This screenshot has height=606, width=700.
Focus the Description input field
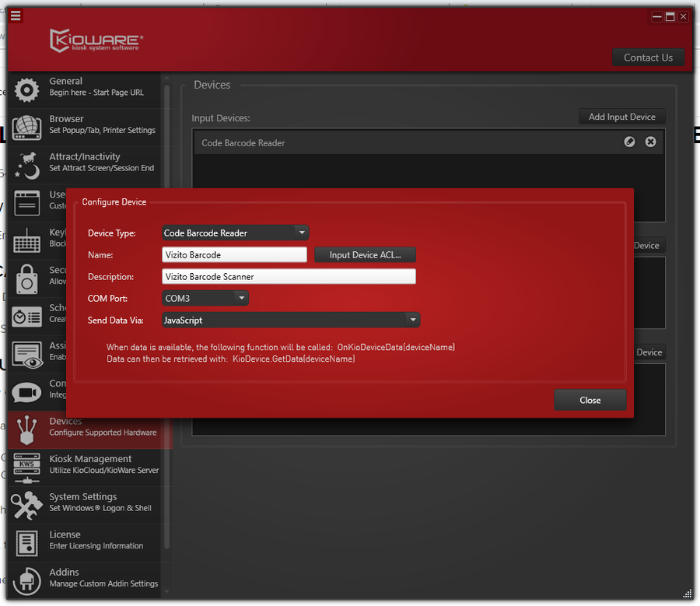pyautogui.click(x=289, y=276)
